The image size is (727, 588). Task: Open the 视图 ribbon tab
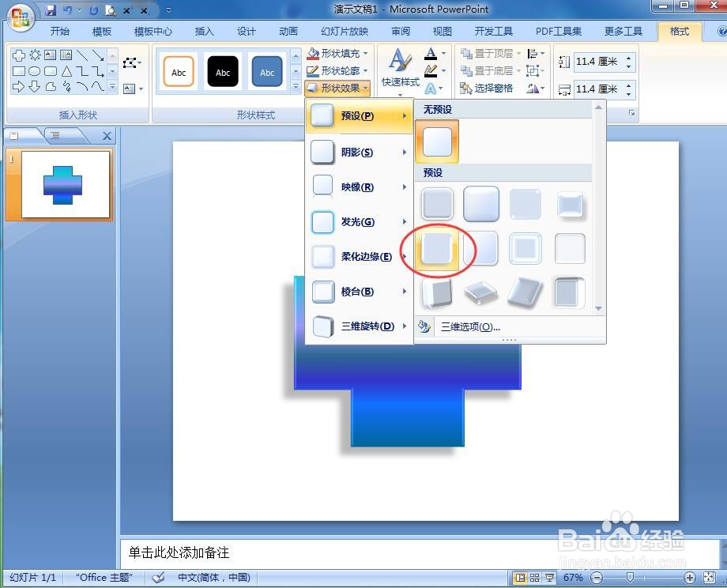pyautogui.click(x=443, y=32)
